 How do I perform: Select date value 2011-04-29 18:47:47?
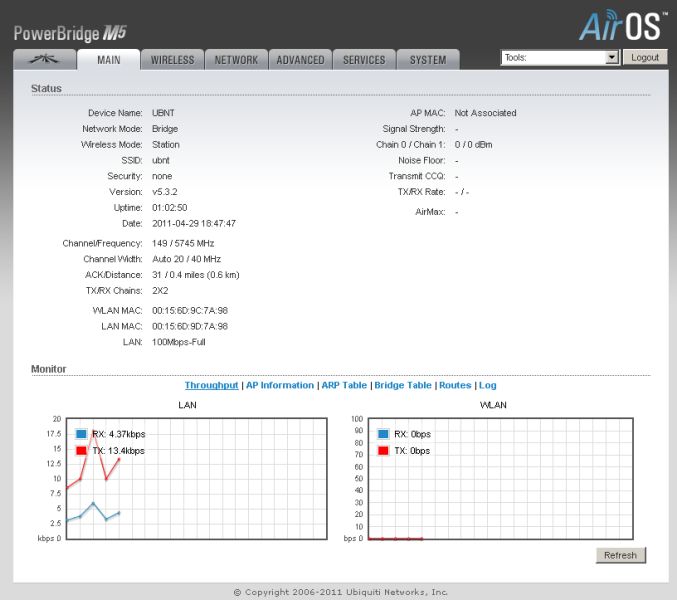tap(194, 223)
